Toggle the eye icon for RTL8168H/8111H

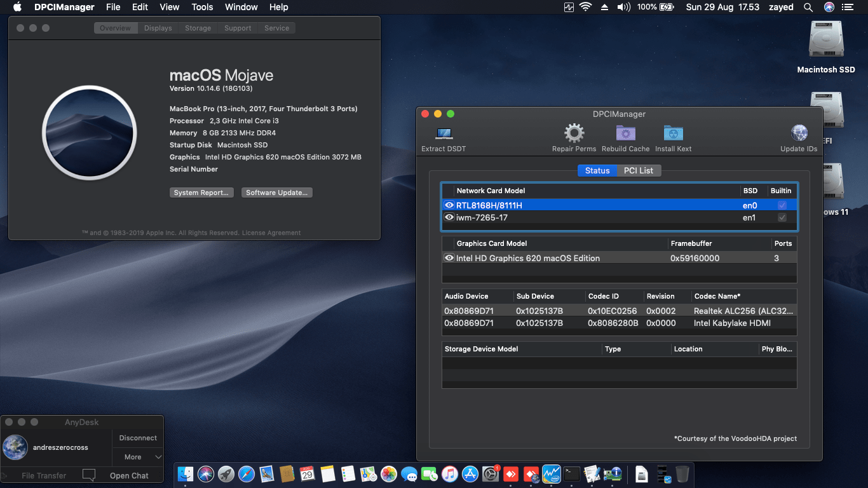(449, 205)
